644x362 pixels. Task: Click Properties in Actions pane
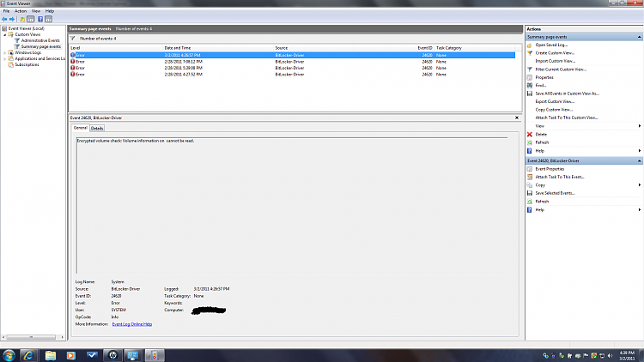coord(544,77)
